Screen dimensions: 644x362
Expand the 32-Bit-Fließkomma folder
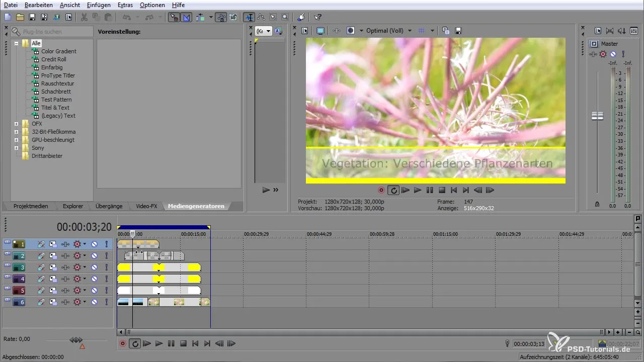pyautogui.click(x=17, y=132)
